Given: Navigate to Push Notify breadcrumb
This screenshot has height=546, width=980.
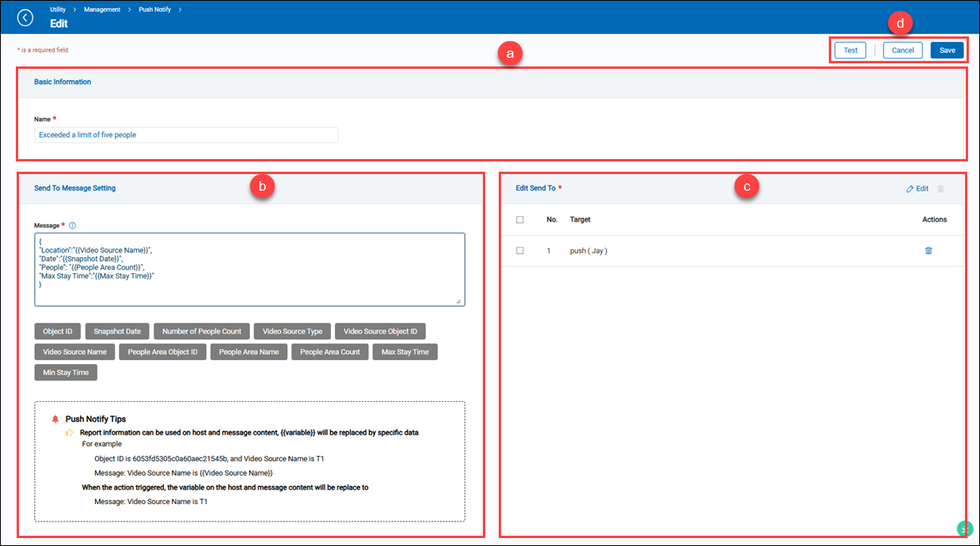Looking at the screenshot, I should point(155,9).
